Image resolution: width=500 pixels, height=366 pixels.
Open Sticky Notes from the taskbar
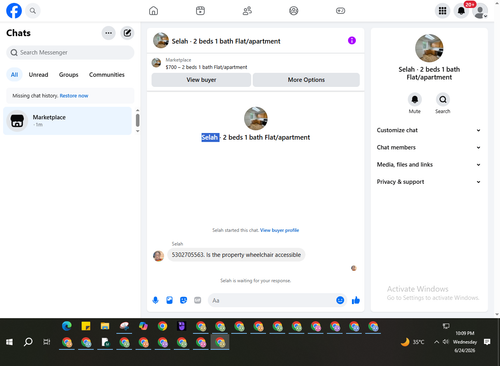[86, 326]
